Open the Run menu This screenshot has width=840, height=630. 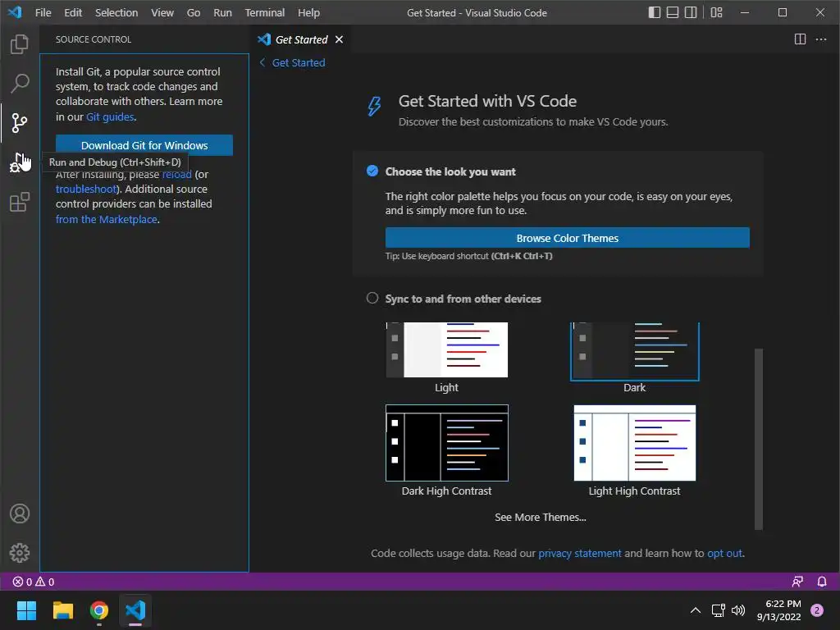point(222,12)
